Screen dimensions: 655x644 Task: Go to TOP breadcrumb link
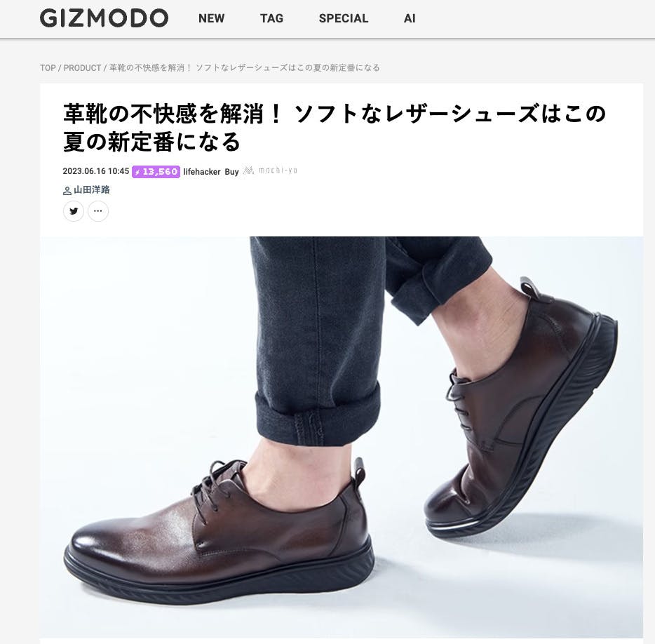[x=48, y=68]
